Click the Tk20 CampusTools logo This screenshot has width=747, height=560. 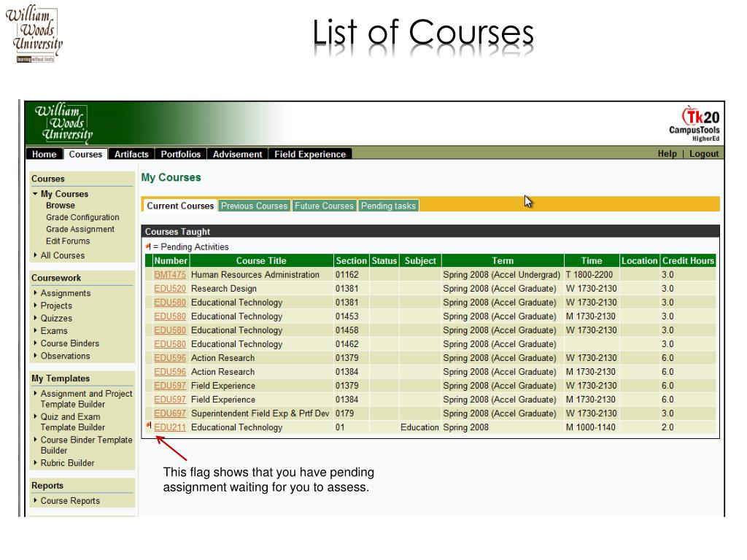pyautogui.click(x=694, y=124)
